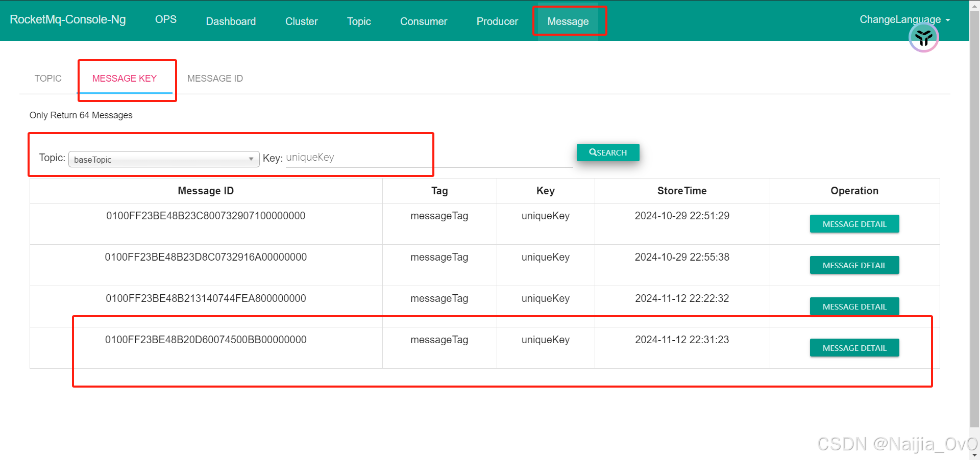Screen dimensions: 980x460
Task: Open the Producer page
Action: pyautogui.click(x=497, y=21)
